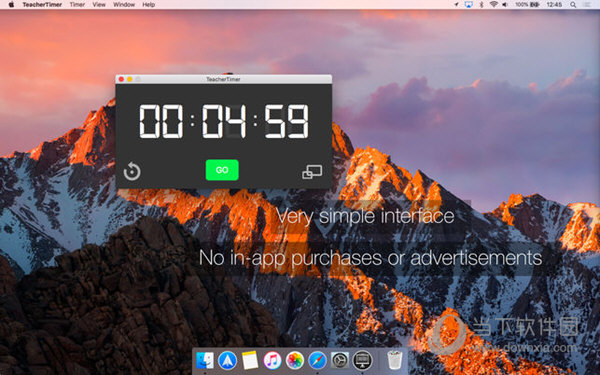Open the Trash in the Dock

click(x=395, y=360)
